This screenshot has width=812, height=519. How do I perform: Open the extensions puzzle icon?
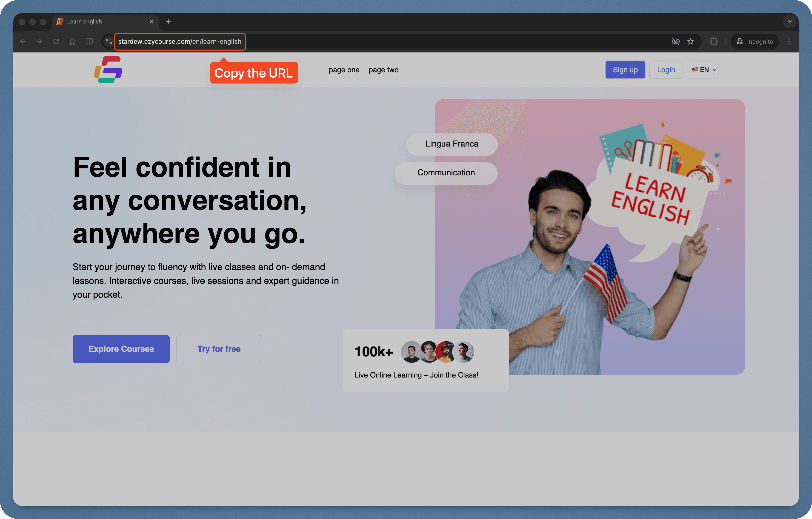714,41
